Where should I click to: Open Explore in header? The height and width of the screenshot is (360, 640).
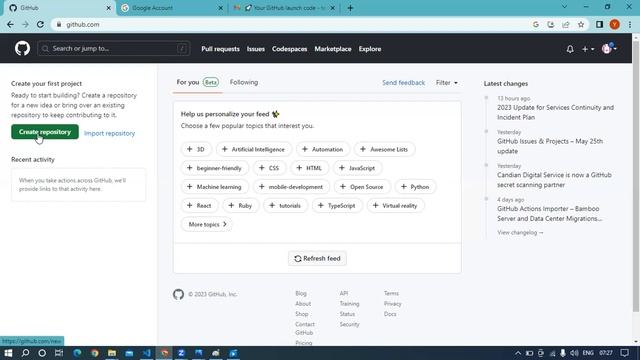click(370, 49)
